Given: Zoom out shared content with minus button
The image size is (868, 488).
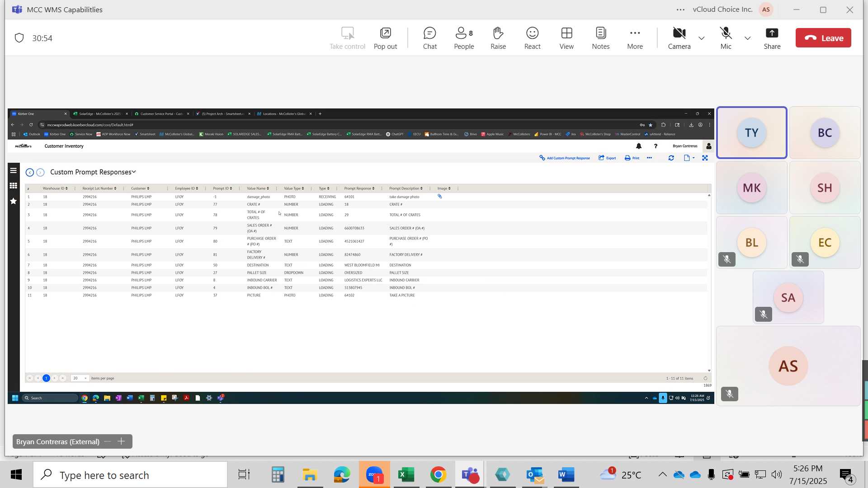Looking at the screenshot, I should pyautogui.click(x=107, y=441).
